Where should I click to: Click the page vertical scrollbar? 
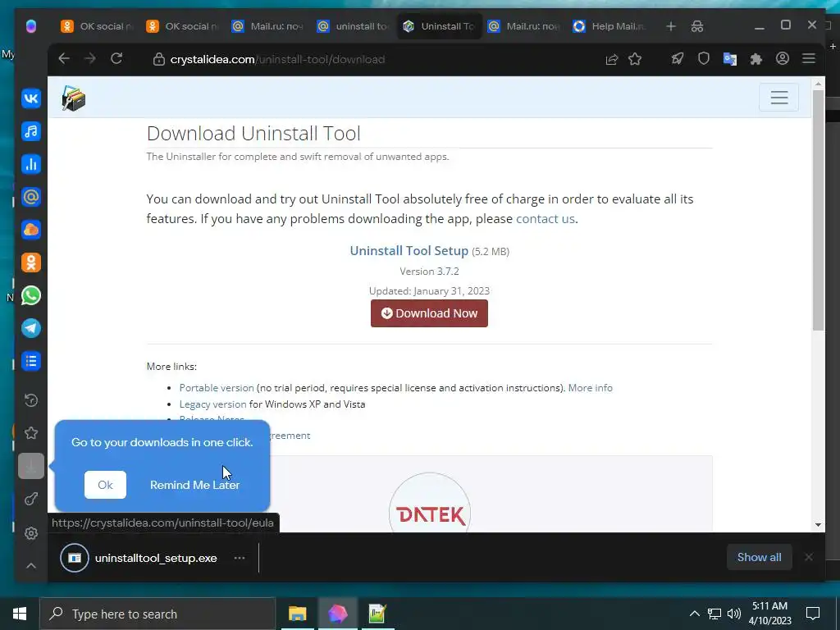point(818,211)
